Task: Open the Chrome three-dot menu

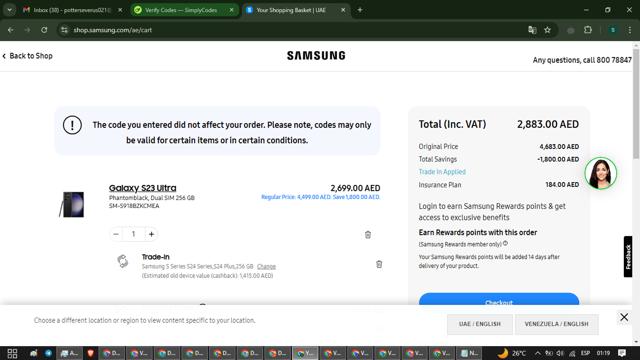Action: click(630, 30)
